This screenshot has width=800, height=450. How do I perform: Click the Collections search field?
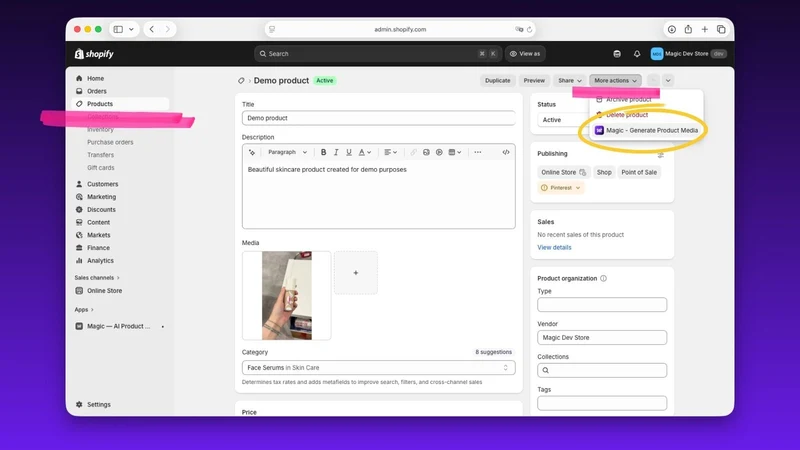tap(602, 370)
